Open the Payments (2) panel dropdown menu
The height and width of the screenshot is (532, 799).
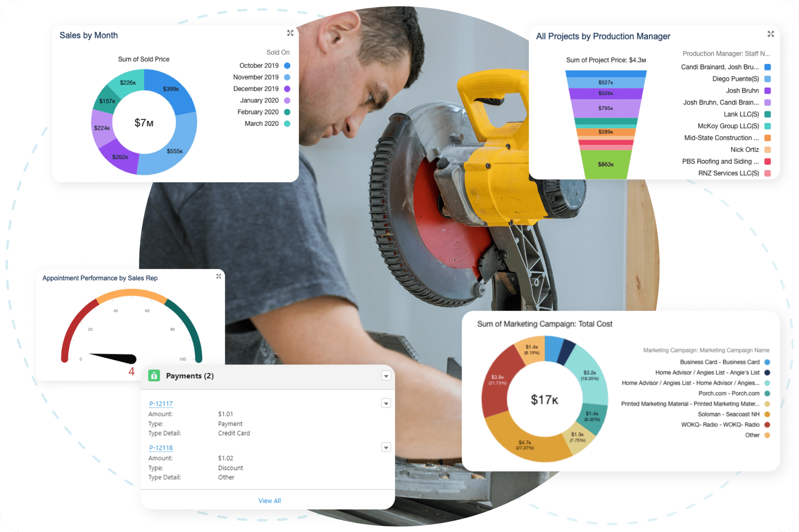pyautogui.click(x=386, y=376)
